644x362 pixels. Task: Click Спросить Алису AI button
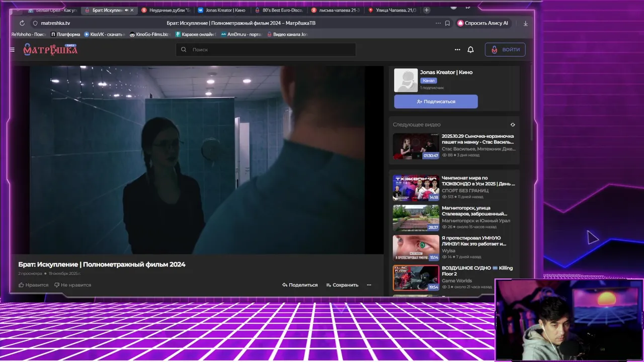(483, 23)
